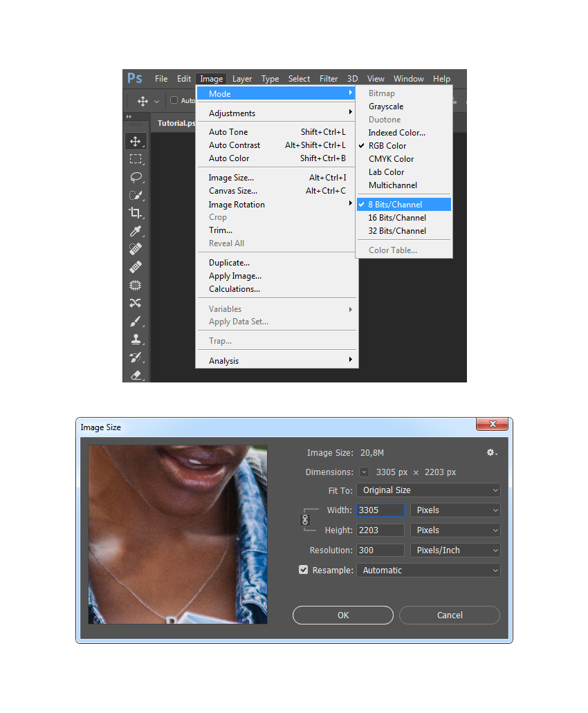Screen dimensions: 588x713
Task: Click the Photoshop Ps logo
Action: tap(135, 78)
